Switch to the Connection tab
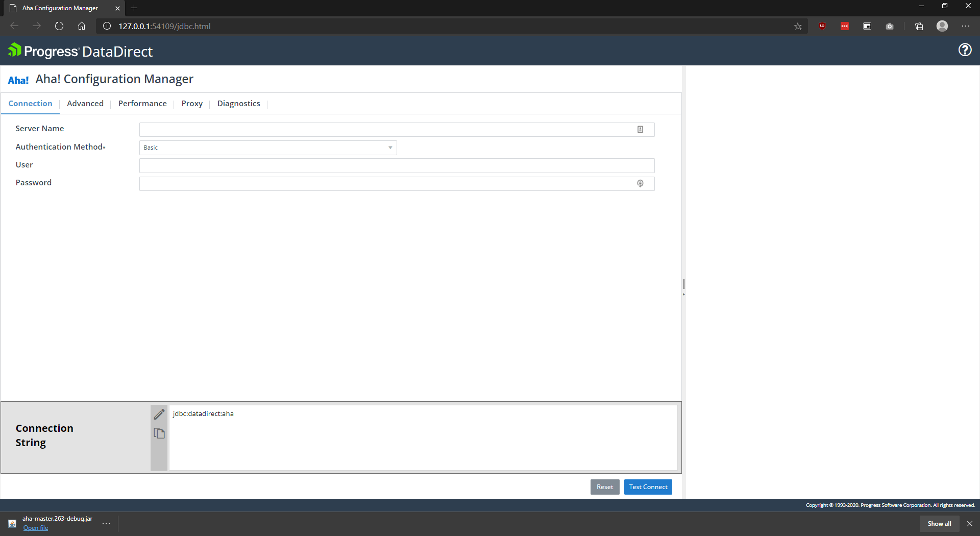Screen dimensions: 980x536 (31, 104)
